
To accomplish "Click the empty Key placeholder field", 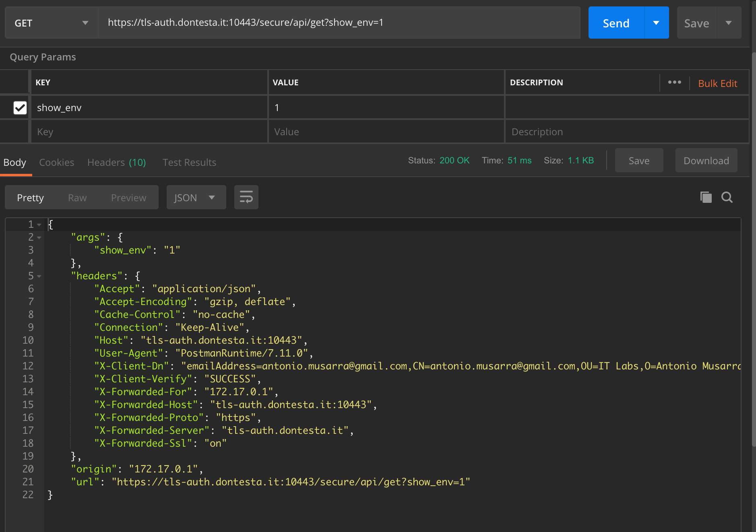I will coord(149,132).
